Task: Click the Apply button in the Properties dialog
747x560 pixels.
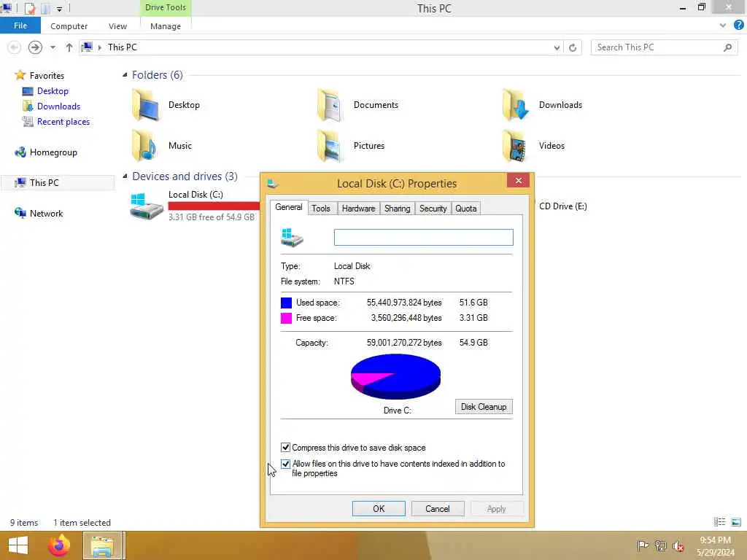Action: click(x=496, y=508)
